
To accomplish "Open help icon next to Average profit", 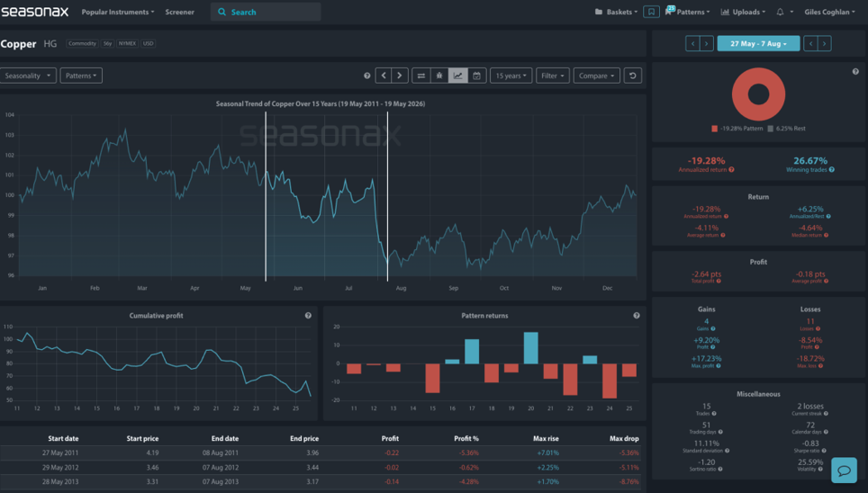I will 826,281.
